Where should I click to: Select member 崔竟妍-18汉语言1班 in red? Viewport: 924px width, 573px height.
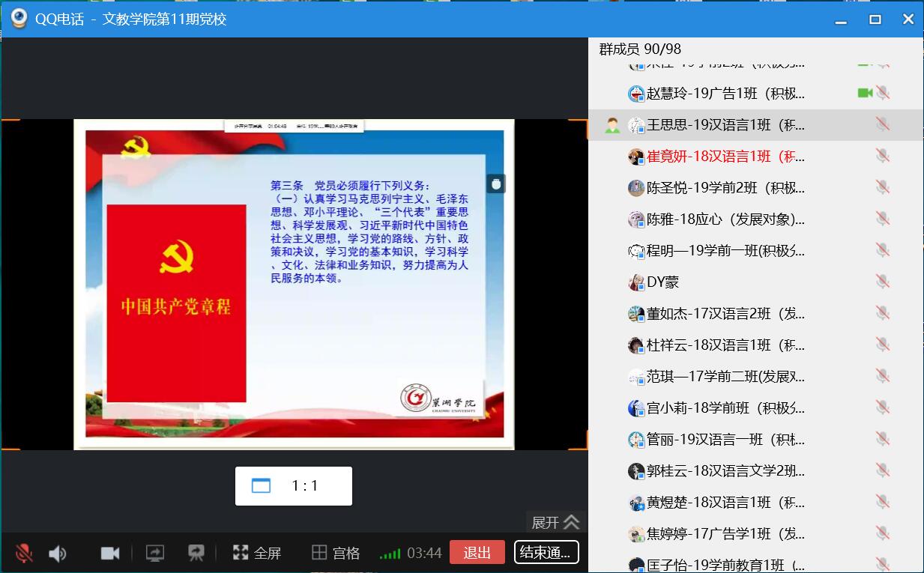coord(725,157)
